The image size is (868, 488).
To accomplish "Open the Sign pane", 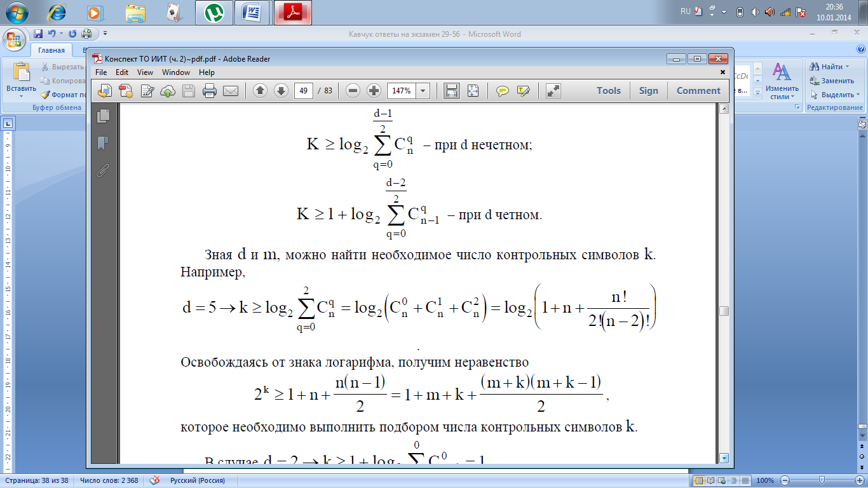I will (x=649, y=91).
